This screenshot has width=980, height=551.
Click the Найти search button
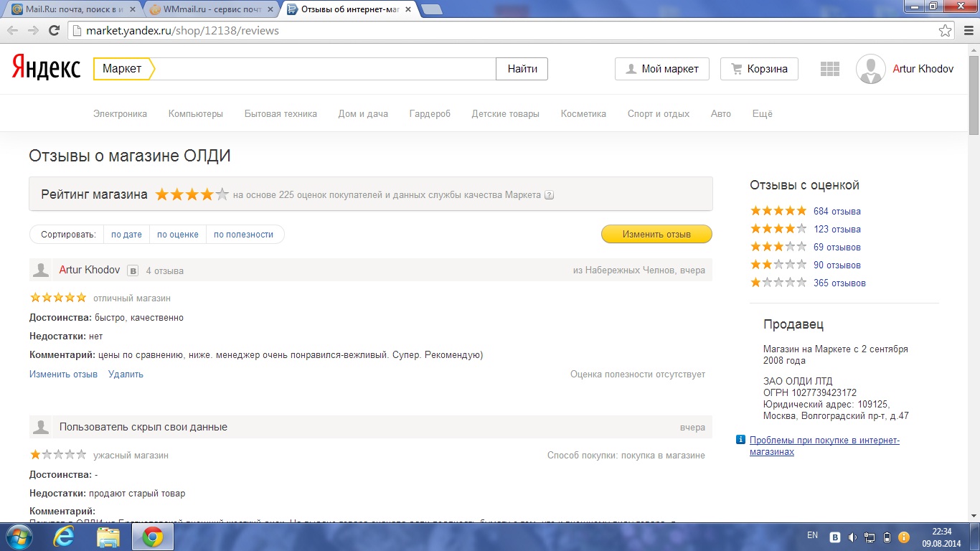click(522, 69)
